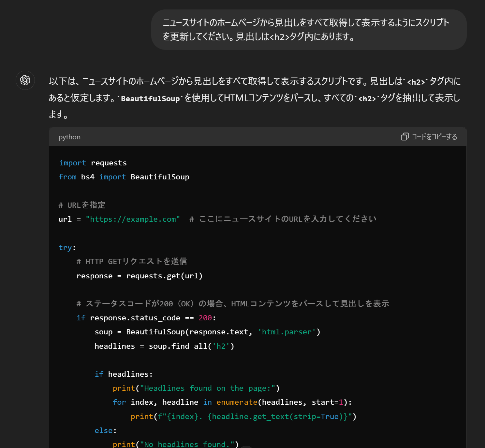
Task: Click the ChatGPT logo avatar icon
Action: pyautogui.click(x=25, y=80)
